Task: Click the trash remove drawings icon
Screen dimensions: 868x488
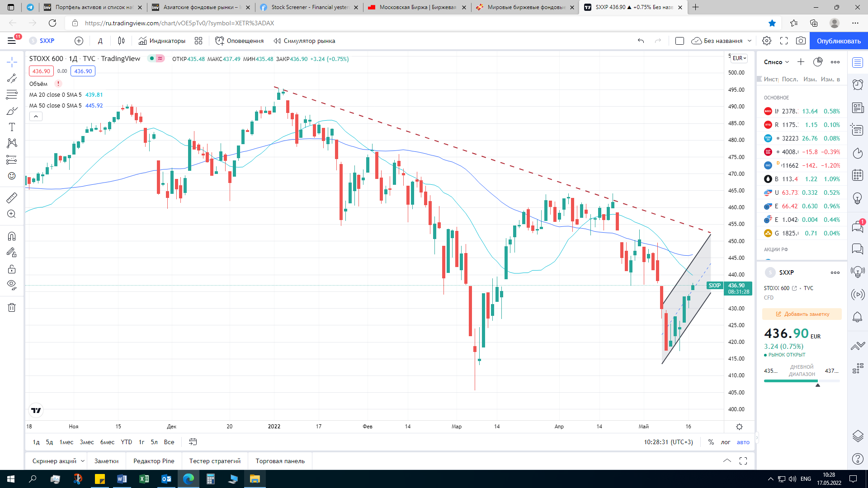Action: (x=12, y=308)
